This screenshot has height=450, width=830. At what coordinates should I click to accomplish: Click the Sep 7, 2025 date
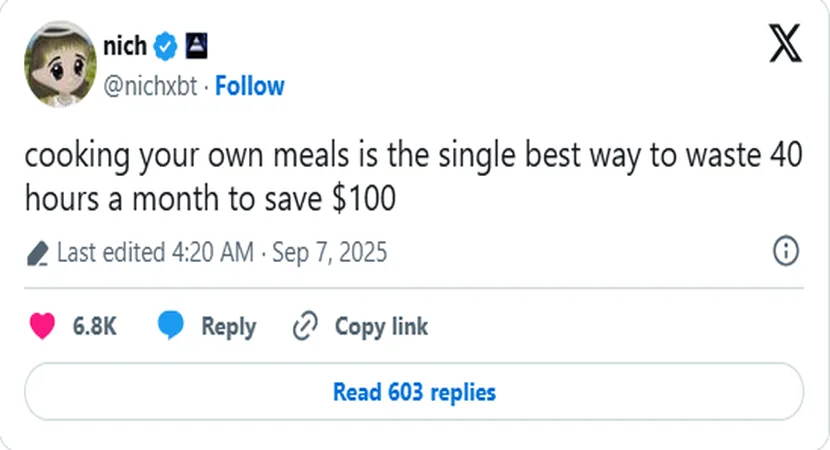tap(327, 252)
